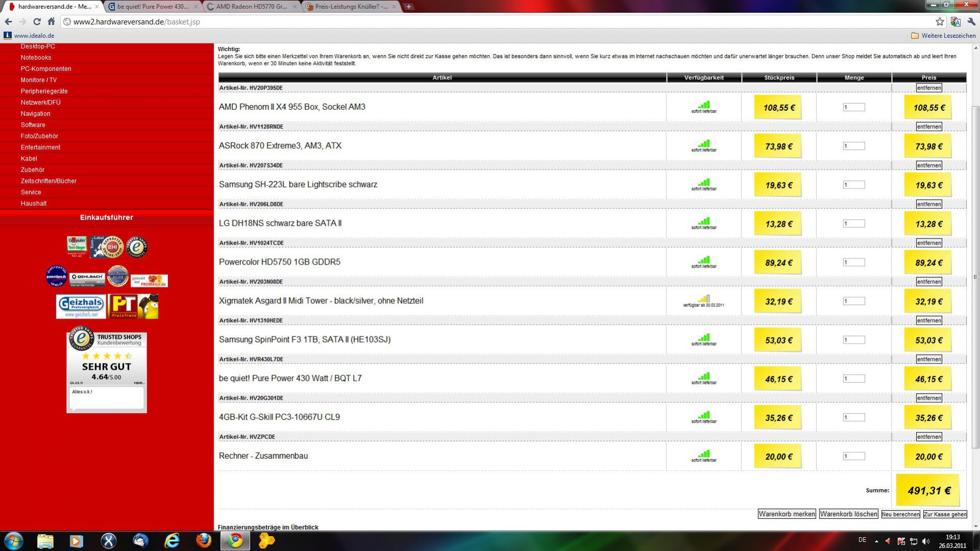The height and width of the screenshot is (551, 980).
Task: Click Warenkorb merken button
Action: 786,514
